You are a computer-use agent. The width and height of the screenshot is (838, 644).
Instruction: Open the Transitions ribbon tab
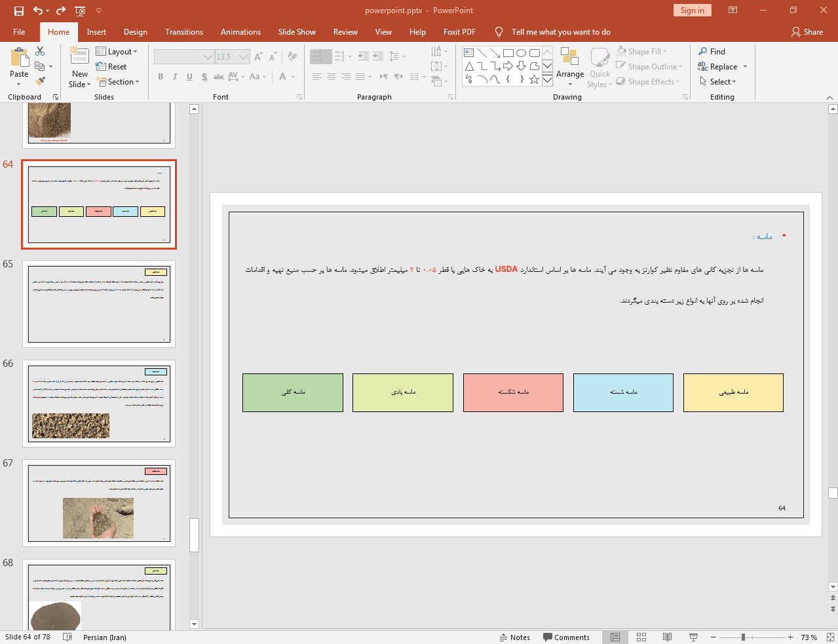[184, 32]
